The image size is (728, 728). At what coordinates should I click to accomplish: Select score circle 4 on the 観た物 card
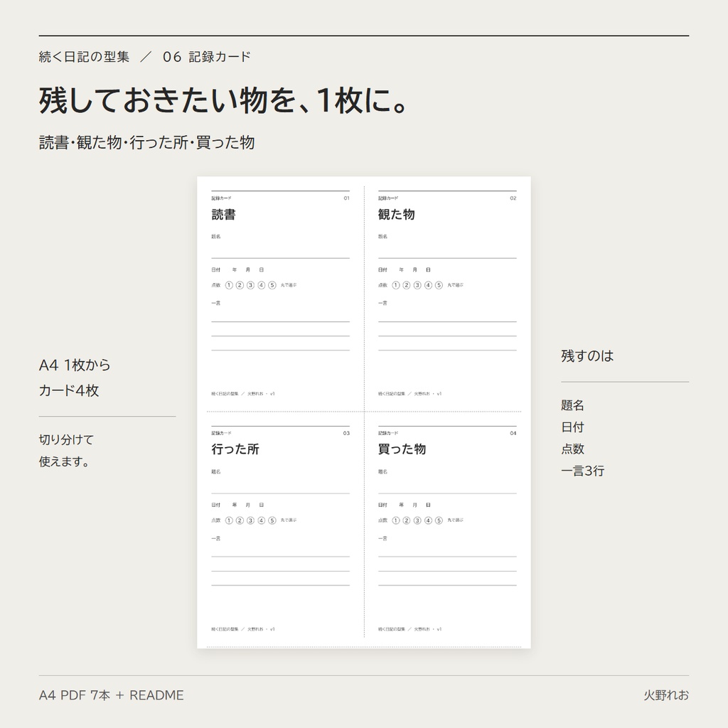point(428,285)
